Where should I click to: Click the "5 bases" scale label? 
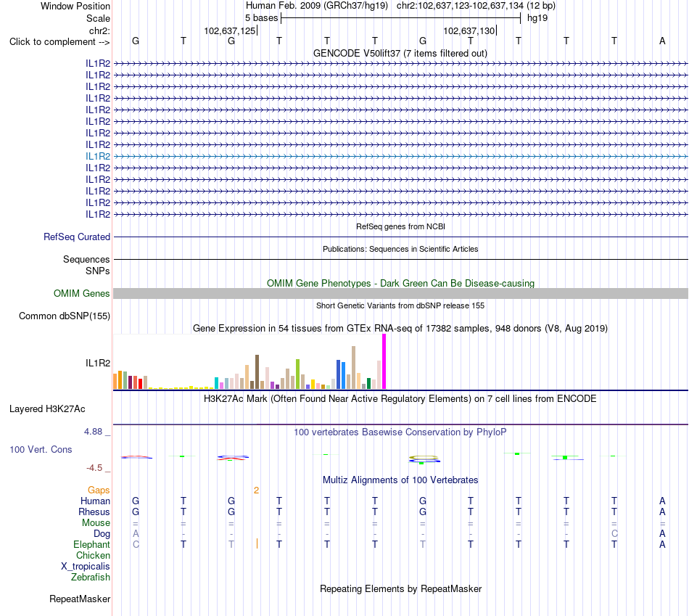[x=261, y=18]
